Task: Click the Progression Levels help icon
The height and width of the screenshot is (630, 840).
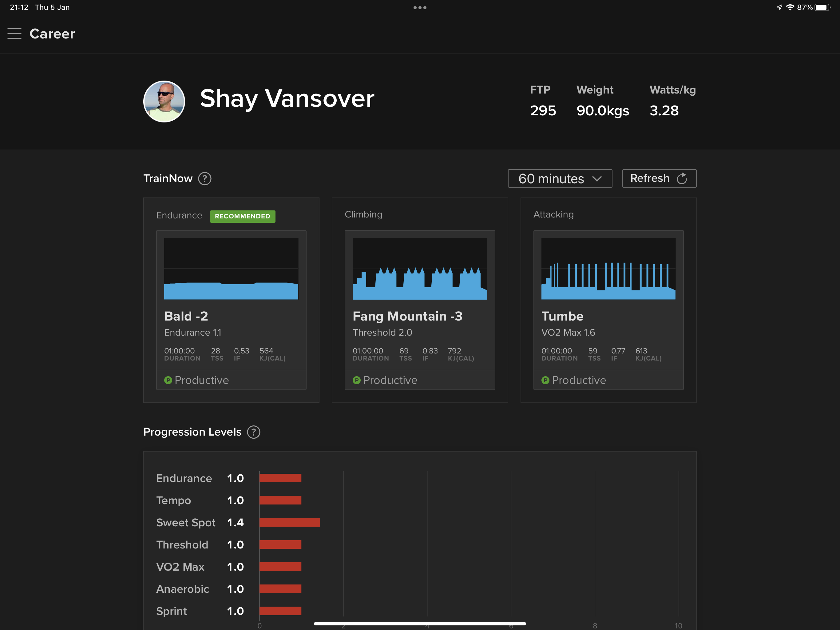Action: pos(253,432)
